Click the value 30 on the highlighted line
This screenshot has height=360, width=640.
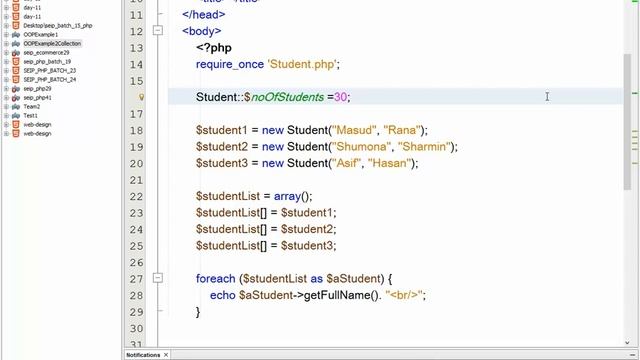point(340,97)
